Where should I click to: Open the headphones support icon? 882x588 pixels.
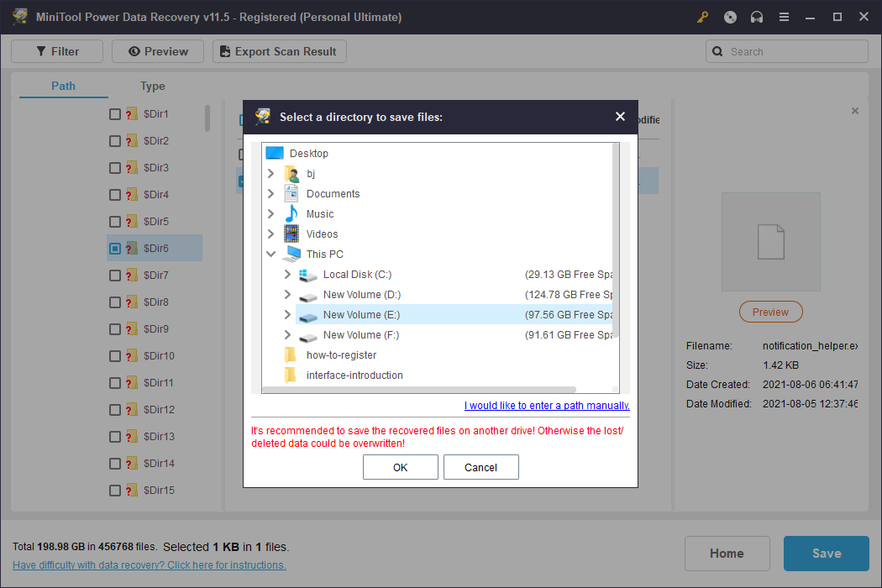757,18
